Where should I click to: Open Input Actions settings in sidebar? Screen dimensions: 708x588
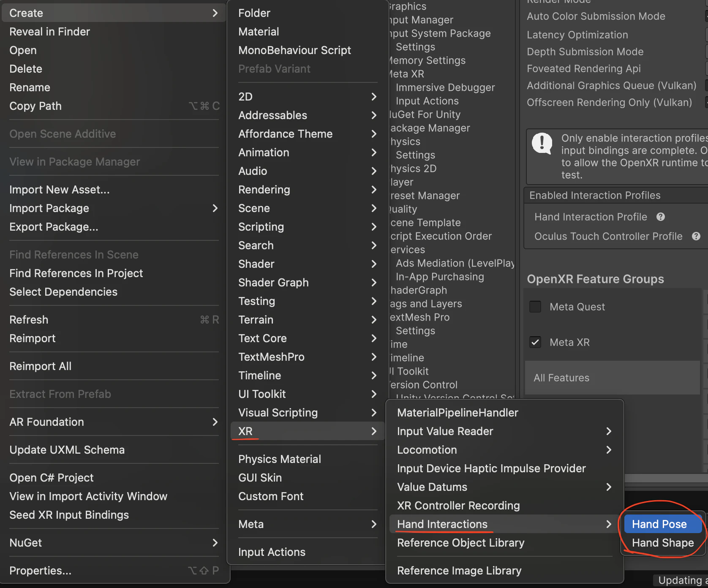[427, 101]
